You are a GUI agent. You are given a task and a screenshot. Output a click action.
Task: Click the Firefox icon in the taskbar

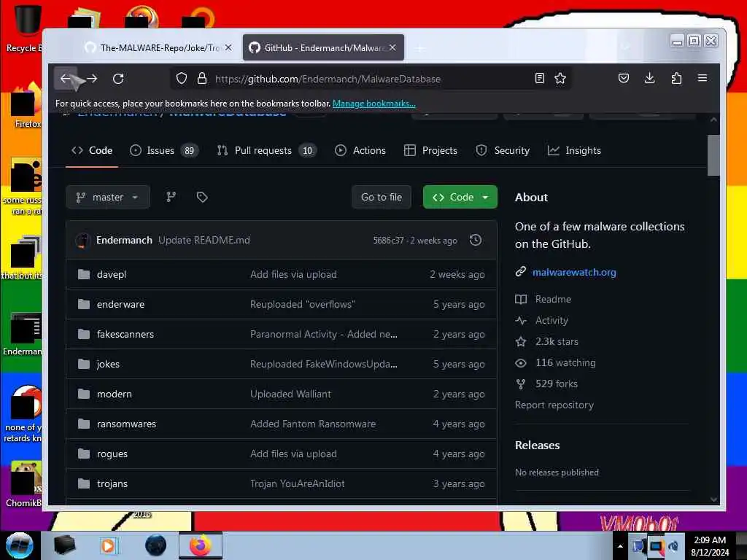[x=201, y=545]
